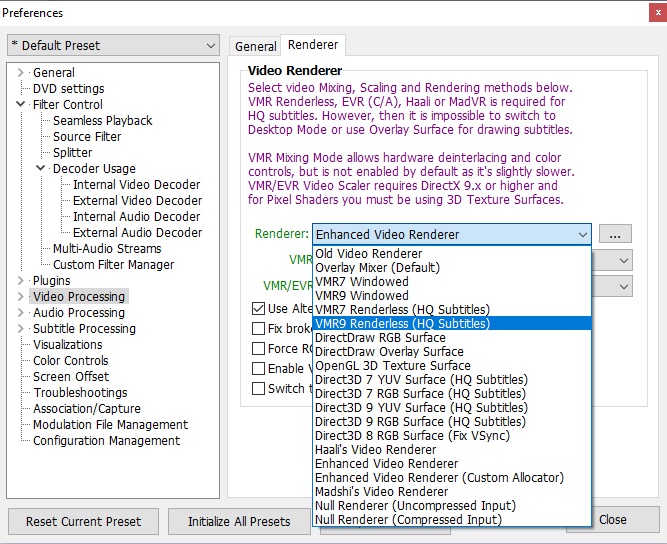
Task: Choose Overlay Mixer (Default) option
Action: [x=452, y=268]
